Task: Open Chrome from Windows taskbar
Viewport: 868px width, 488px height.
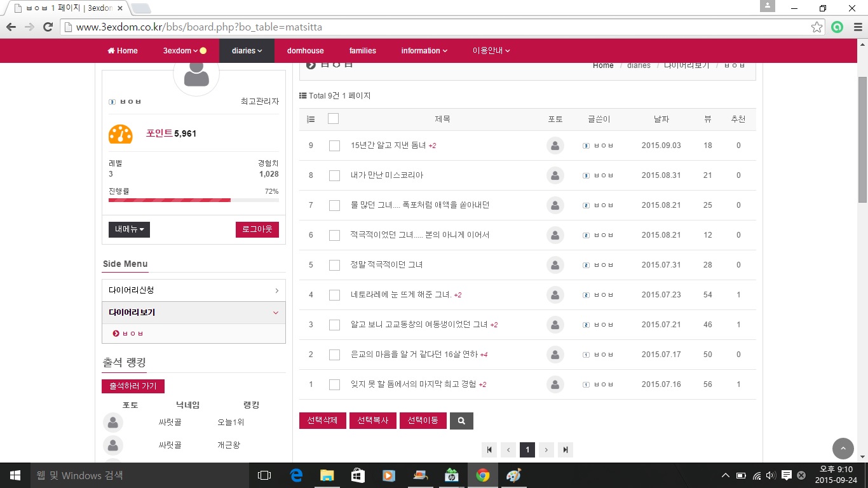Action: [483, 475]
